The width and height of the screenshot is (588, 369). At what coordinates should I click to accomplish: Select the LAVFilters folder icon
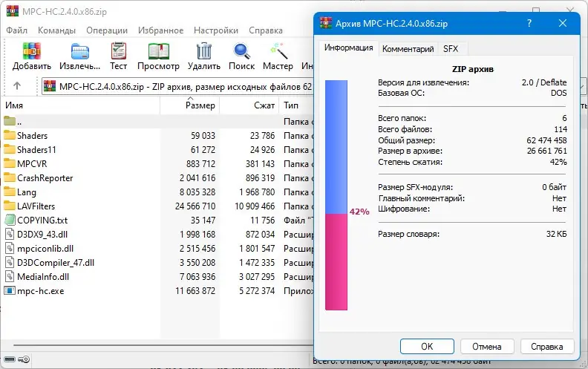point(10,206)
